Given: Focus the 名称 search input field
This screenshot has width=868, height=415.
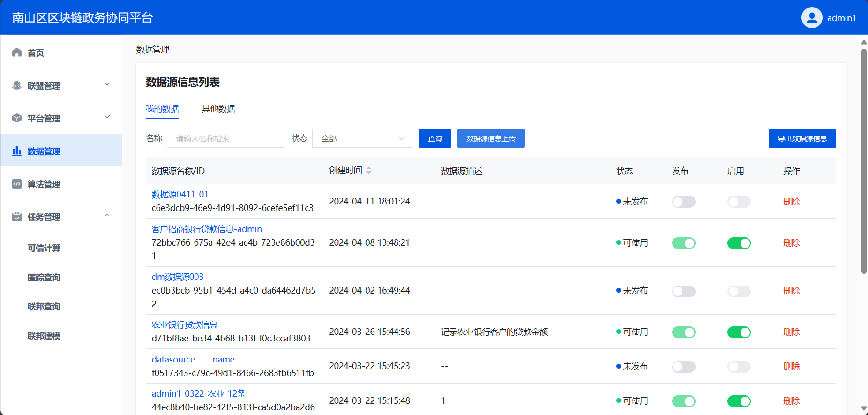Looking at the screenshot, I should pyautogui.click(x=225, y=138).
